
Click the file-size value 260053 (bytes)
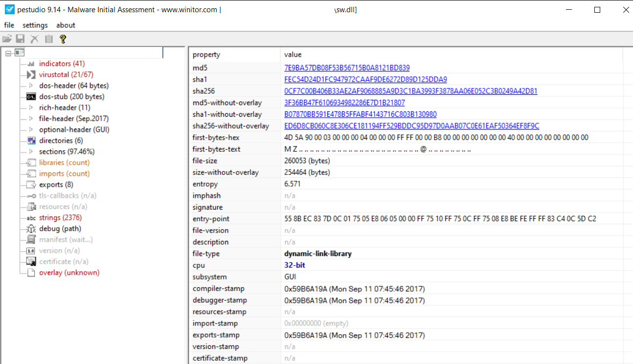[x=307, y=161]
